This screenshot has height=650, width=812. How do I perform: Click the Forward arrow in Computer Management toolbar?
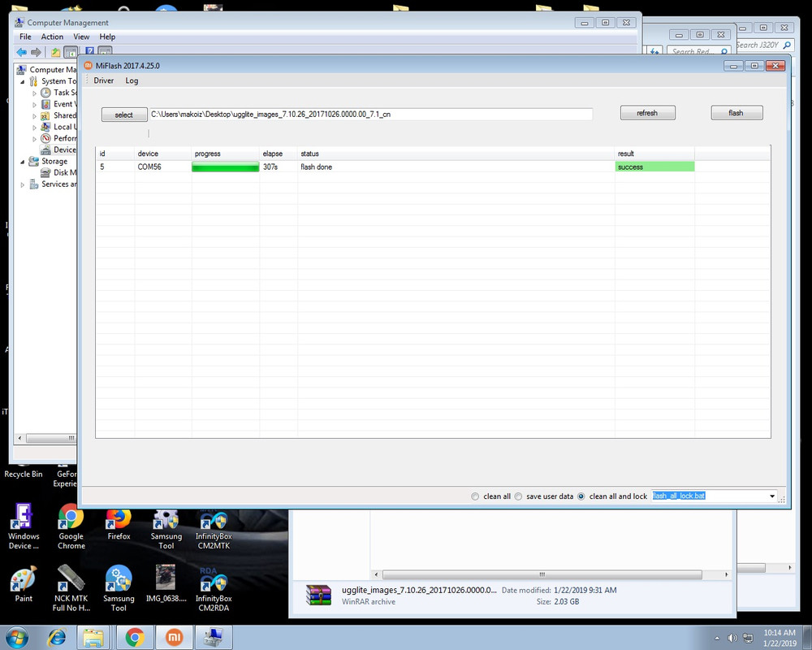(x=36, y=52)
